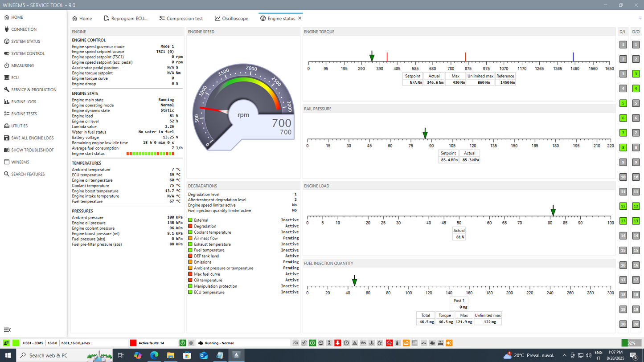The height and width of the screenshot is (362, 644).
Task: Switch to the Compression test tab
Action: 181,18
